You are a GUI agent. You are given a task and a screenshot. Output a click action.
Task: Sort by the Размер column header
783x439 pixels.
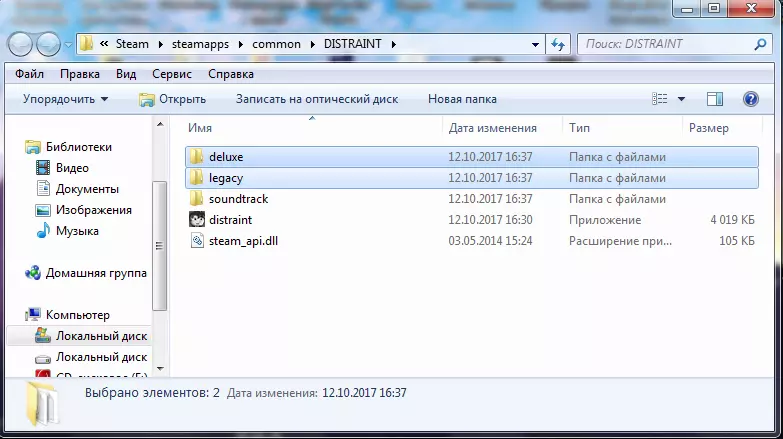(709, 128)
